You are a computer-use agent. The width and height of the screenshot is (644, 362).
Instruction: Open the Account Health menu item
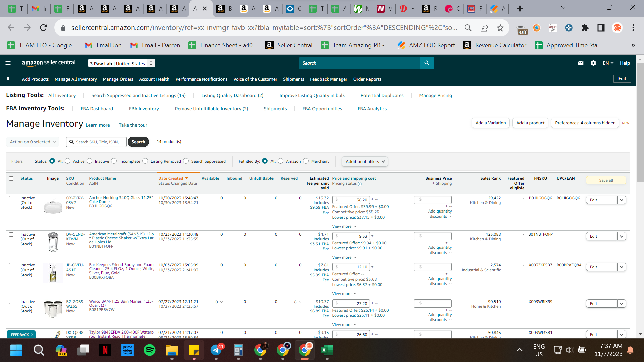154,79
